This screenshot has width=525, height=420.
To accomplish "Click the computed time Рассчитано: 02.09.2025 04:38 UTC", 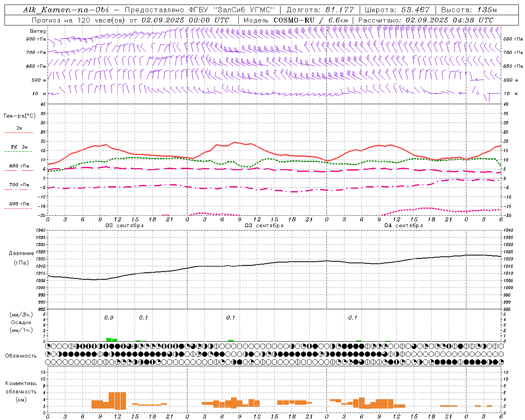I will (426, 20).
